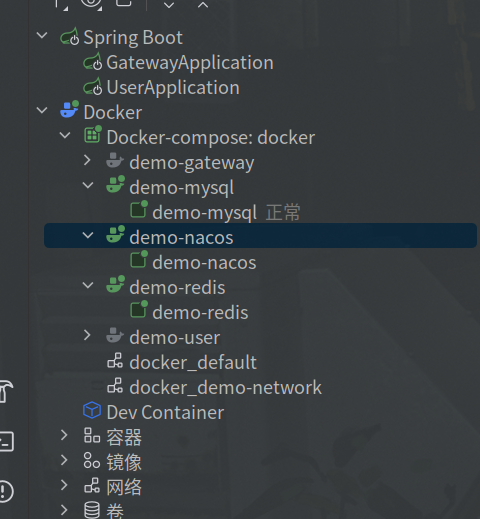The image size is (480, 519).
Task: Click the Dev Container cube icon
Action: 92,410
